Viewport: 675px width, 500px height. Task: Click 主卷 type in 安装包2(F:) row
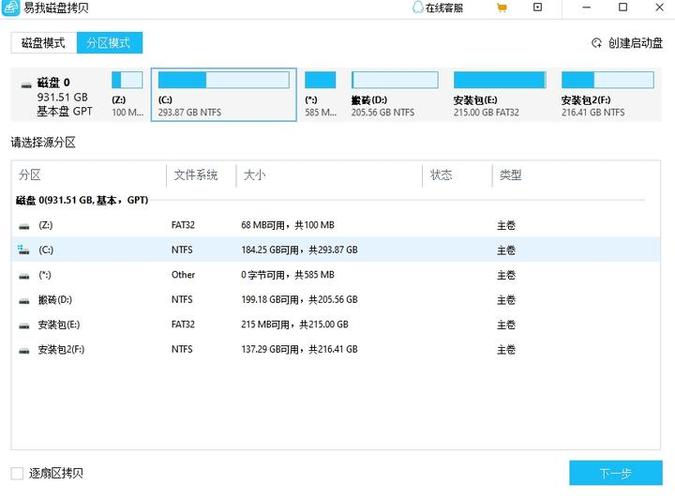[x=506, y=350]
